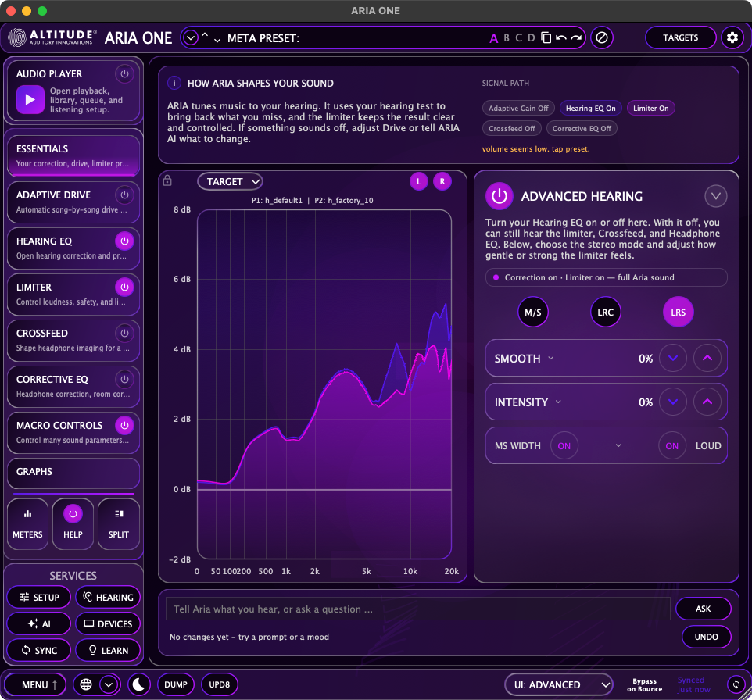Click the Tell Aria prompt field
The image size is (752, 700).
[x=417, y=609]
